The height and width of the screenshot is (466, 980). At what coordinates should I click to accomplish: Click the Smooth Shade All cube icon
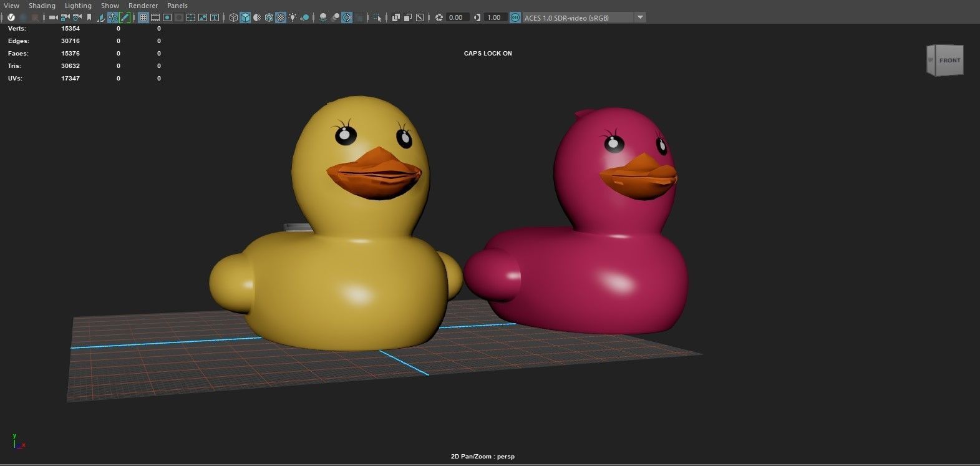point(245,17)
